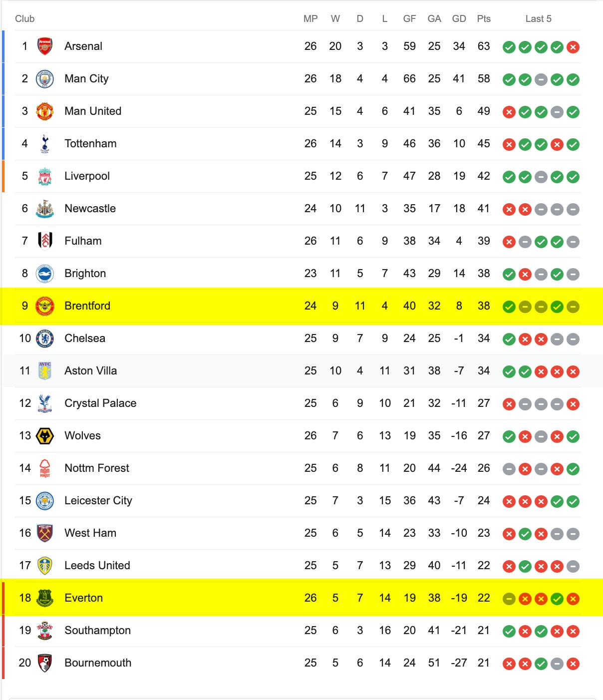
Task: Click the Bournemouth club crest
Action: (45, 663)
